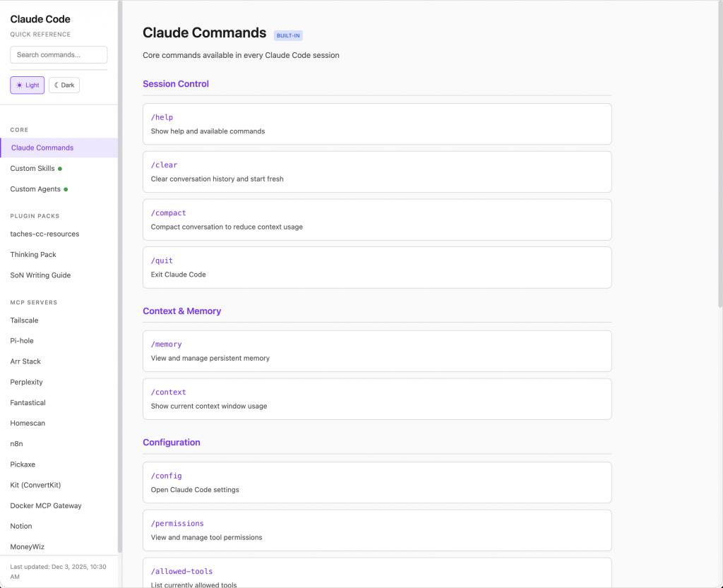The image size is (723, 588).
Task: Select Pi-hole MCP server
Action: [x=22, y=341]
